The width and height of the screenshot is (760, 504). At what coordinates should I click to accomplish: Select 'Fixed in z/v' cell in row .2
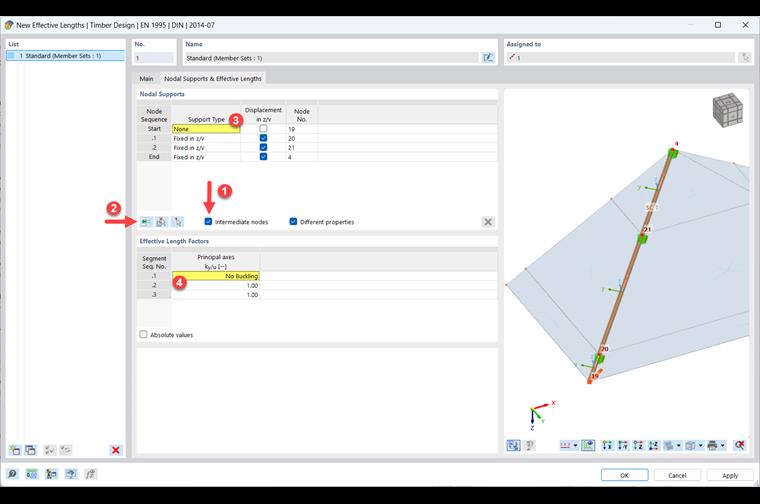tap(206, 147)
